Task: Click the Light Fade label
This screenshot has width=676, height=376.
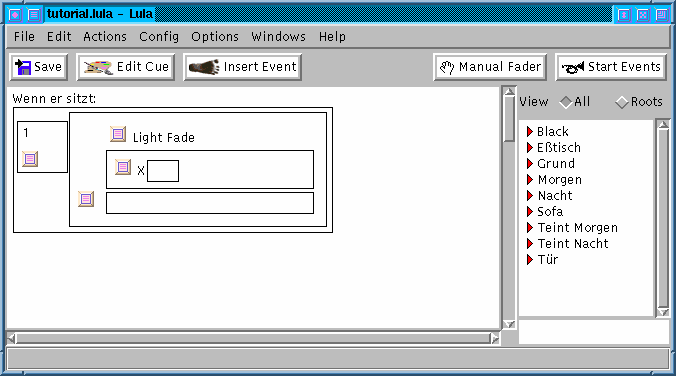Action: (164, 138)
